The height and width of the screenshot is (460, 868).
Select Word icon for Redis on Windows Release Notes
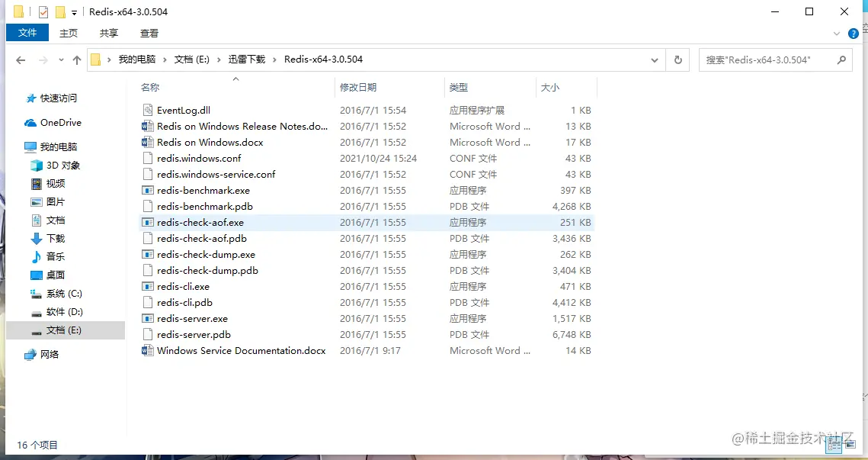click(x=147, y=127)
